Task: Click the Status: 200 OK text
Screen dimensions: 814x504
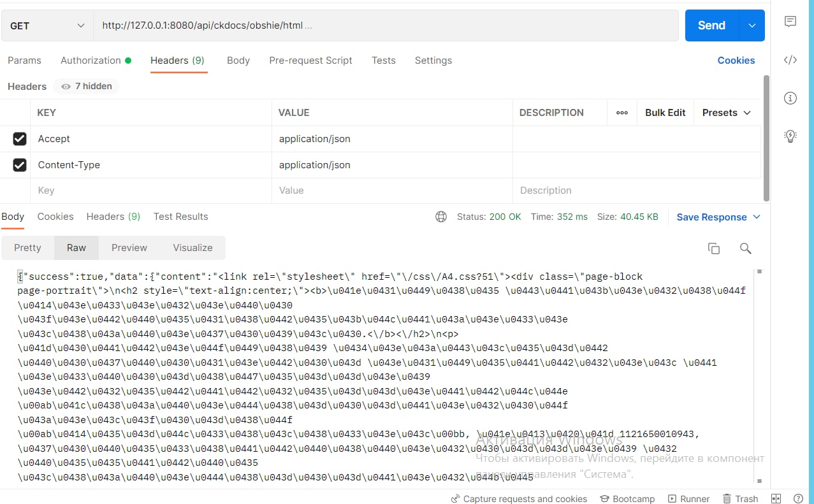Action: coord(489,217)
